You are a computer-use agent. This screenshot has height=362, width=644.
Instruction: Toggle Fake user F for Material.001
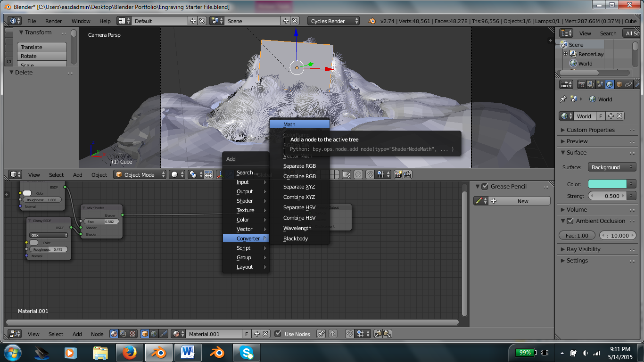247,334
